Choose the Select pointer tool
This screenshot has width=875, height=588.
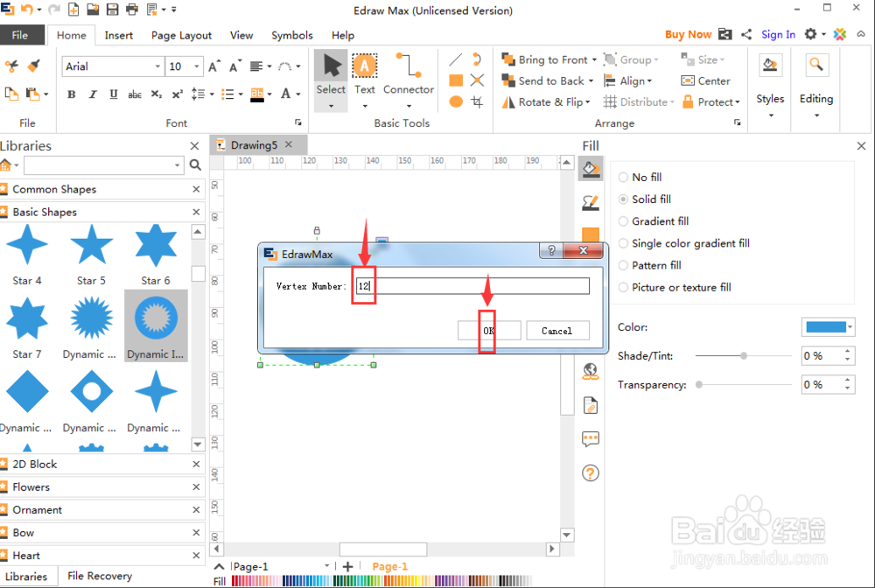pos(331,80)
